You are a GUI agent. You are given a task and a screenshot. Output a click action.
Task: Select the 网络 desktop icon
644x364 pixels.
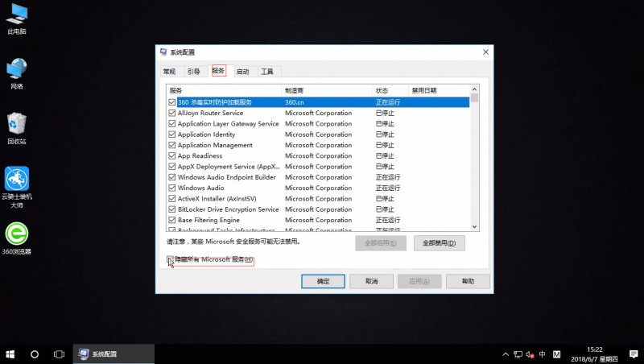click(17, 74)
